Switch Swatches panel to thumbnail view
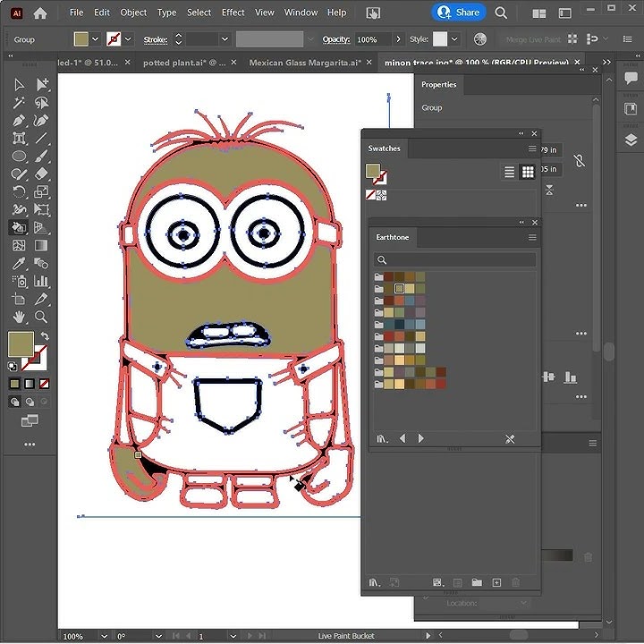This screenshot has width=644, height=644. pyautogui.click(x=528, y=172)
